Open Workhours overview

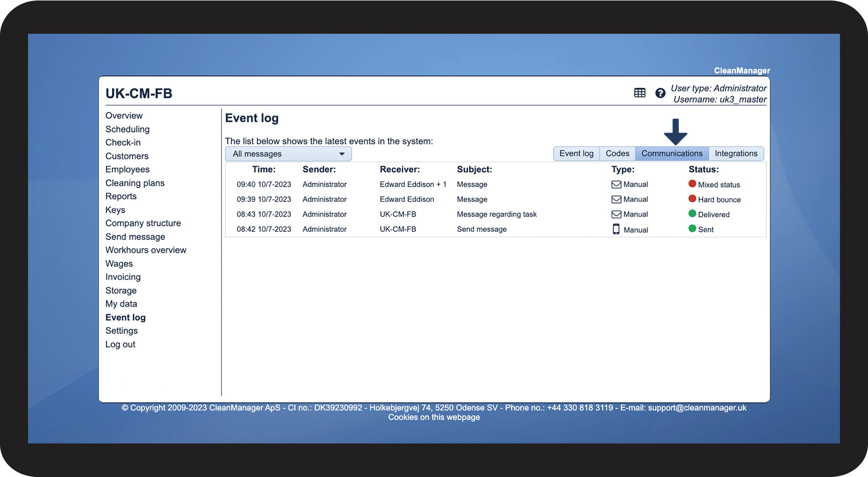146,250
